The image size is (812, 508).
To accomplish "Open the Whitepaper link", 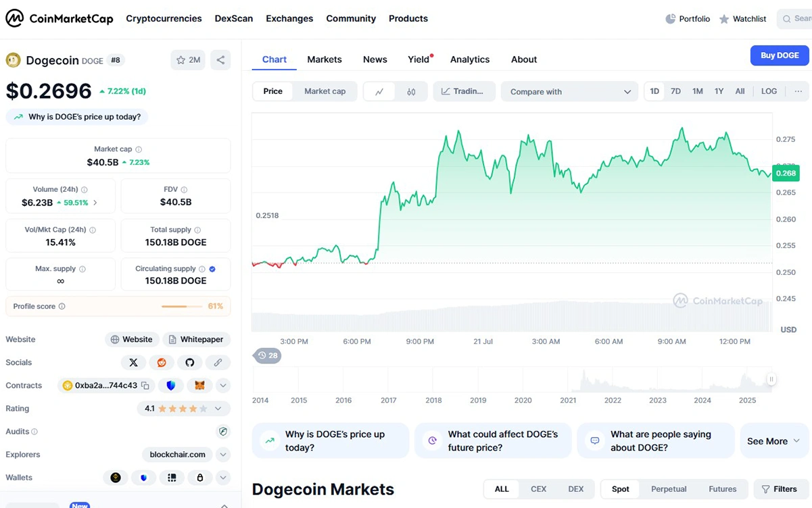I will [x=195, y=340].
